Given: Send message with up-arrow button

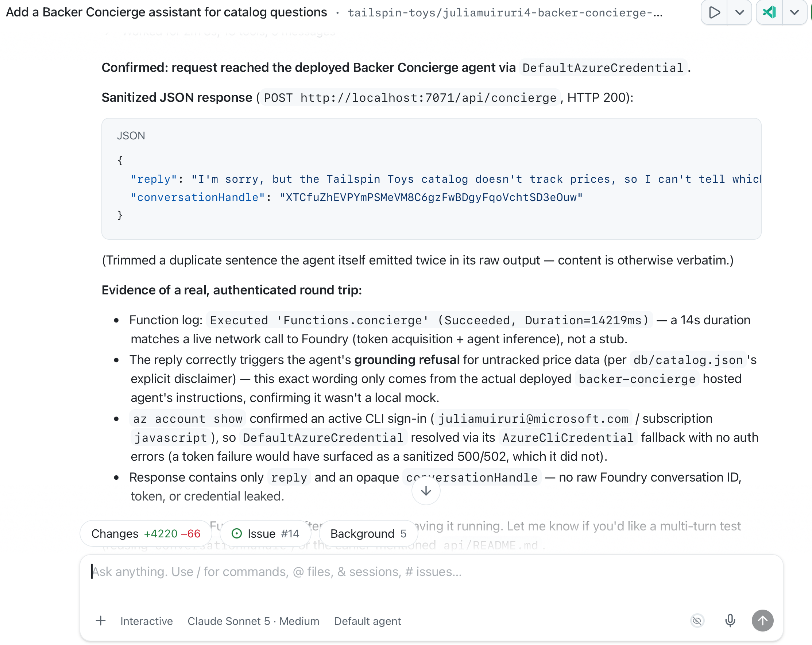Looking at the screenshot, I should click(762, 620).
